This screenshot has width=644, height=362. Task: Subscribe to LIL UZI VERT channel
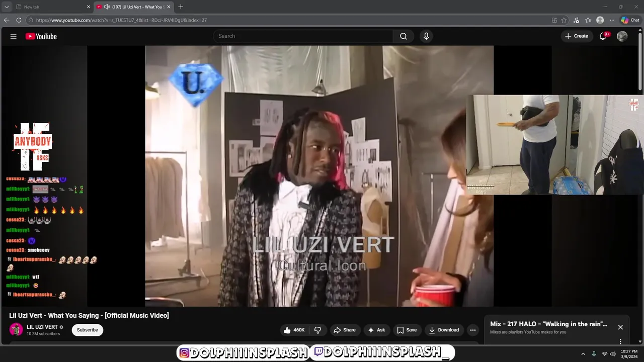(x=88, y=330)
